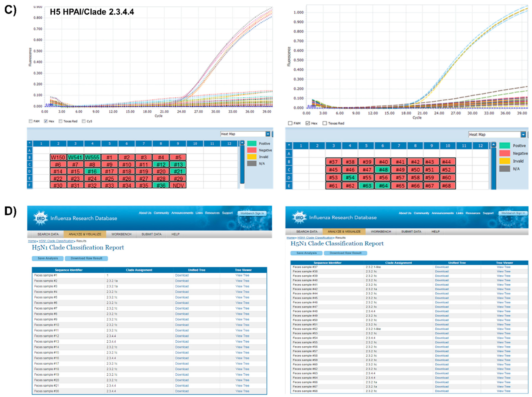532x397 pixels.
Task: Open ANALYZE & VISUALIZE tab in left panel
Action: (85, 234)
